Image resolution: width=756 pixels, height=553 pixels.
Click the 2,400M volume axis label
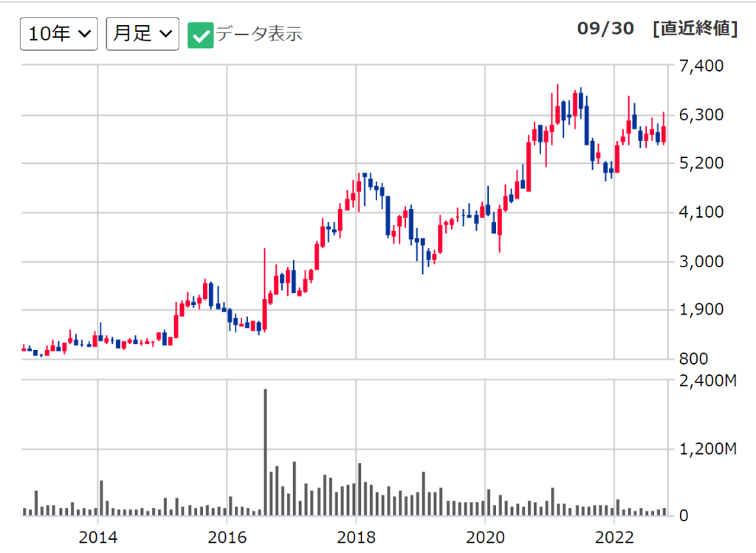pyautogui.click(x=707, y=382)
